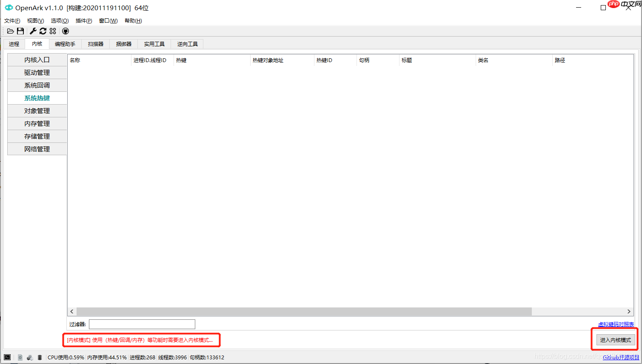
Task: Open settings via the wrench toolbar icon
Action: pyautogui.click(x=33, y=31)
